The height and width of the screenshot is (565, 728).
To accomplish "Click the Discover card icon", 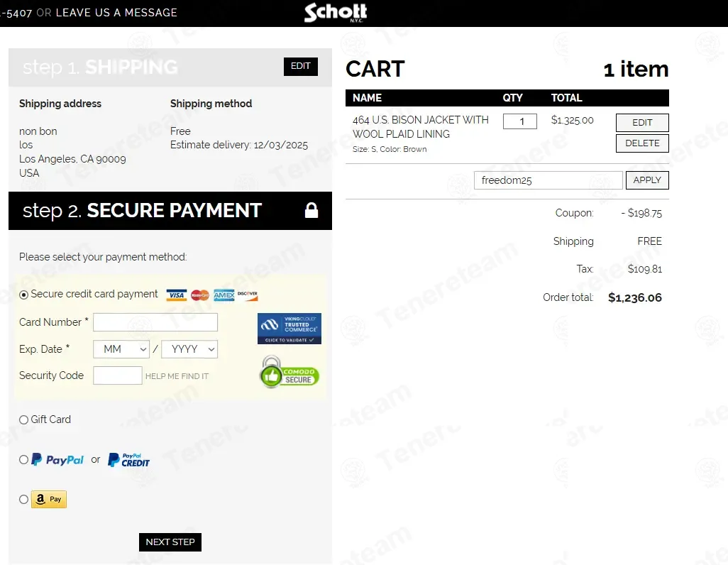I will (x=248, y=295).
